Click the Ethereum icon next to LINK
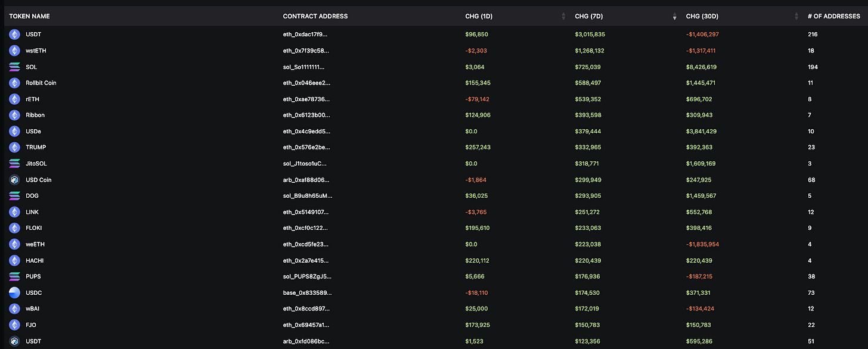The width and height of the screenshot is (868, 349). 14,212
